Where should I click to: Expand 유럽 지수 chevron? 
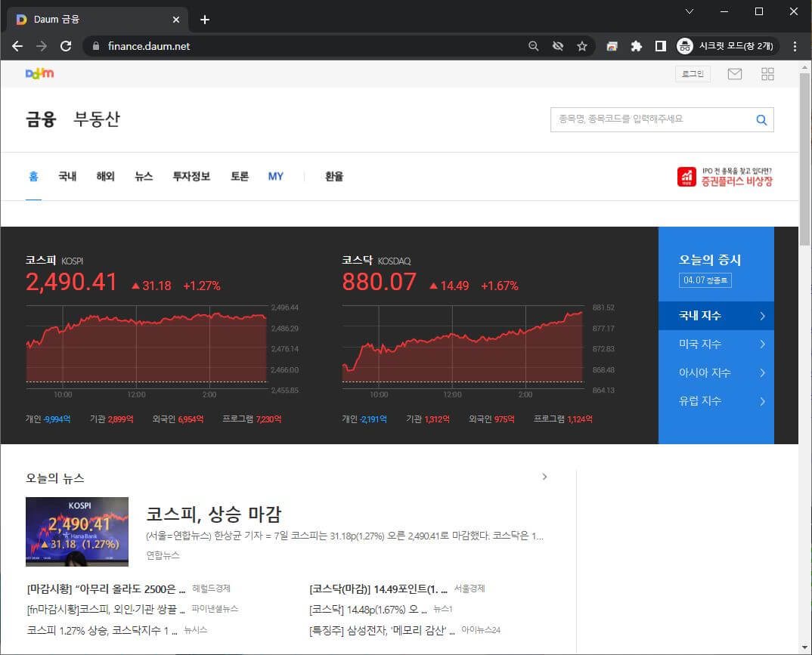[x=762, y=401]
